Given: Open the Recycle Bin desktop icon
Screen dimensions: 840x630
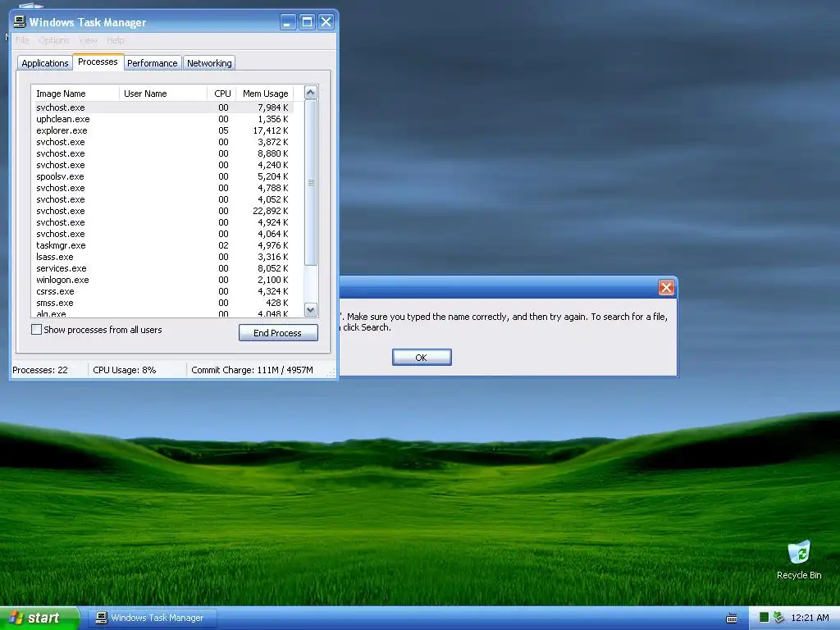Looking at the screenshot, I should pyautogui.click(x=799, y=560).
